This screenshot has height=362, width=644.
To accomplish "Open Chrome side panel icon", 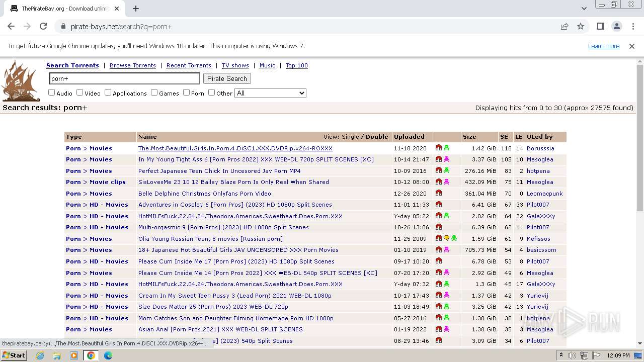I will click(600, 26).
